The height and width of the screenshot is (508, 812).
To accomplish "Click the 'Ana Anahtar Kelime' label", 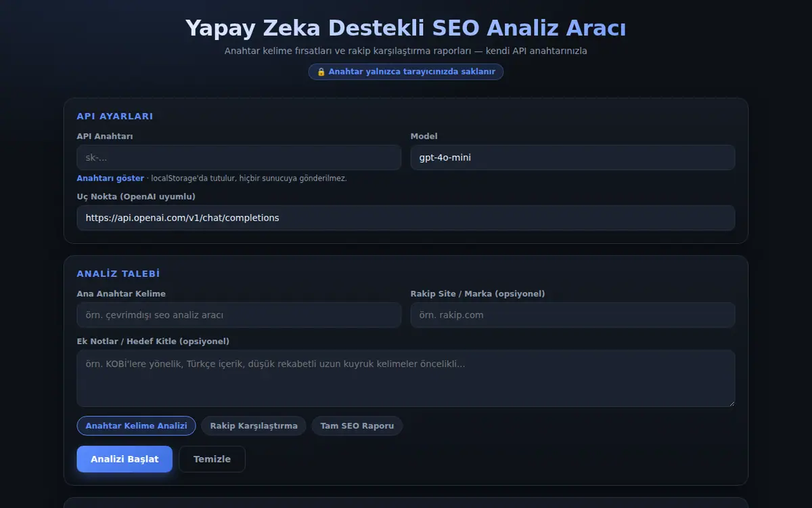I will [x=121, y=293].
